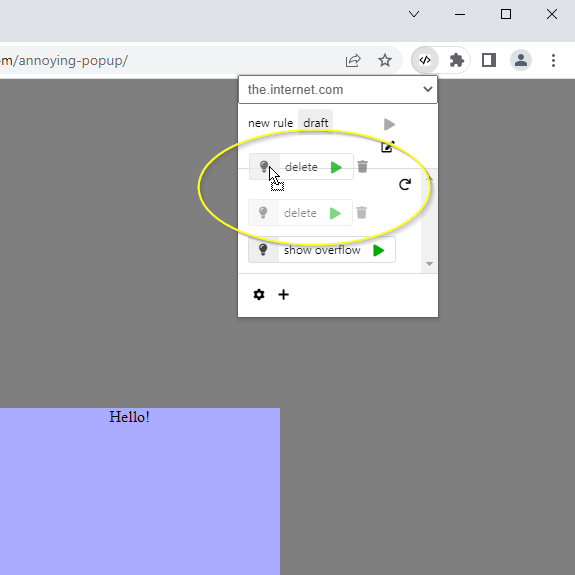Expand the tab search chevron in title bar
Screen dimensions: 575x575
point(414,14)
